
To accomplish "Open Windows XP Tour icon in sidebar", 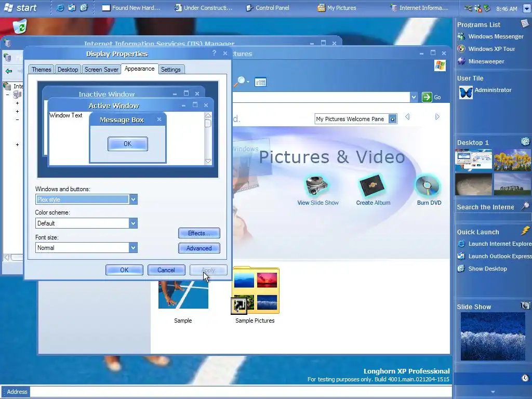I will 461,49.
